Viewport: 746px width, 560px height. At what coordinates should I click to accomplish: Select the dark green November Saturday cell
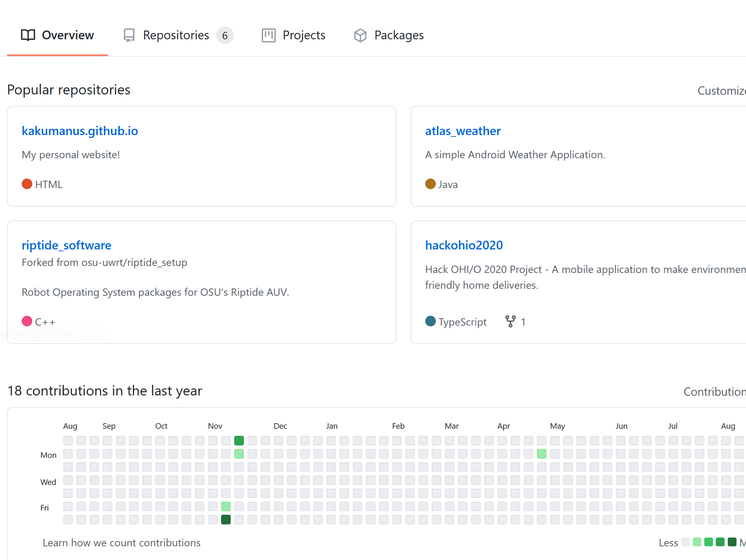pyautogui.click(x=226, y=519)
